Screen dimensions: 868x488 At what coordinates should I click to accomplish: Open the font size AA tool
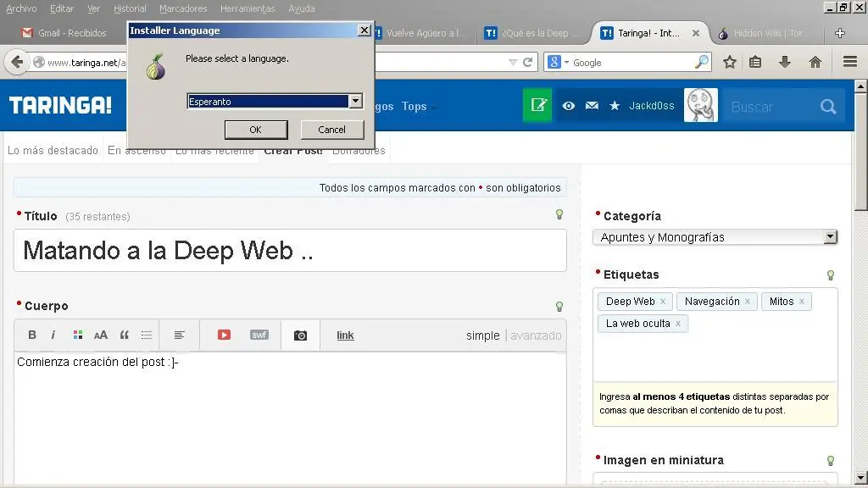pos(101,335)
